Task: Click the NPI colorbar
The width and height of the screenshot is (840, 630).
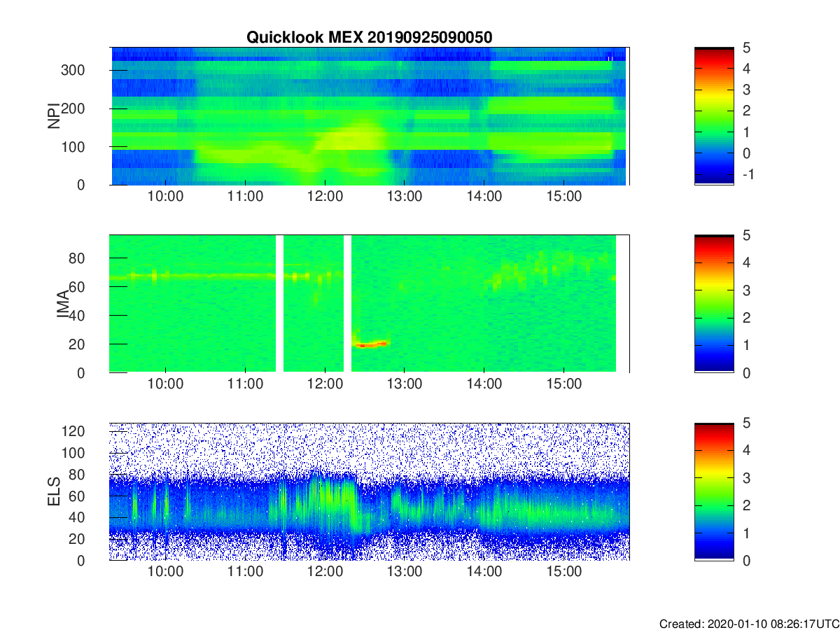Action: [x=714, y=115]
